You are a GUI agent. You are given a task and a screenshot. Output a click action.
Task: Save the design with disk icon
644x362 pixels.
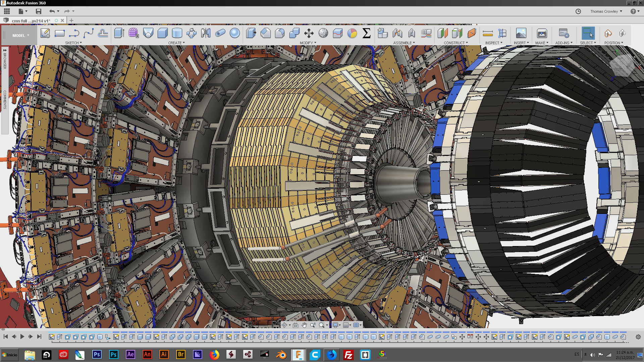(x=39, y=11)
